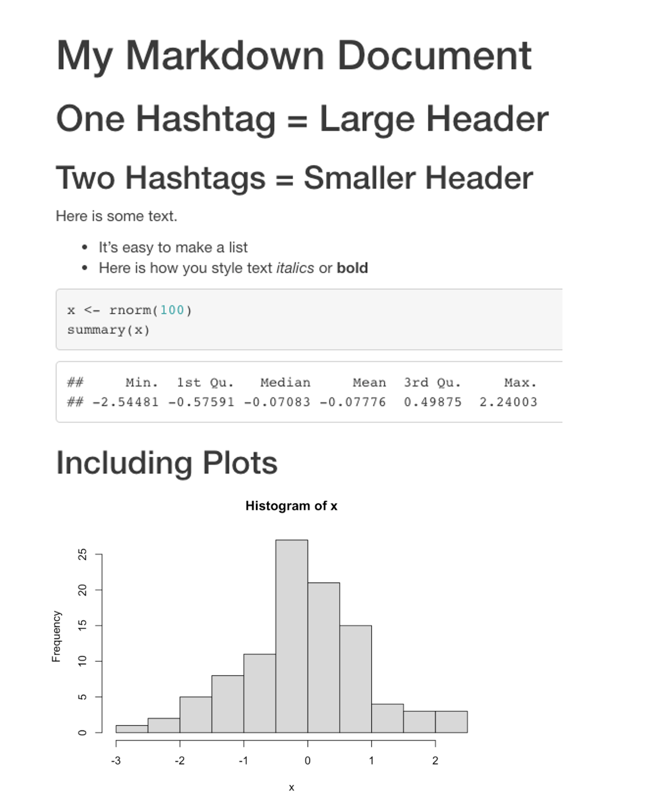The image size is (649, 812).
Task: Click the "Histogram of x" plot title
Action: point(291,506)
